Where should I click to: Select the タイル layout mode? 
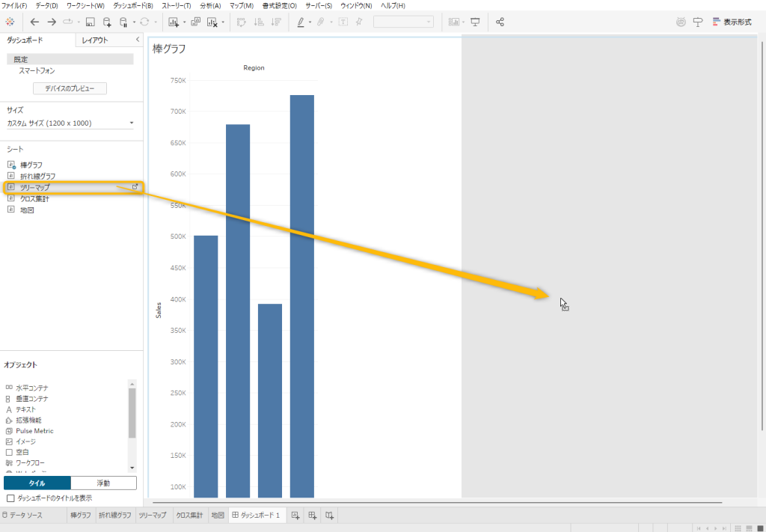tap(37, 483)
